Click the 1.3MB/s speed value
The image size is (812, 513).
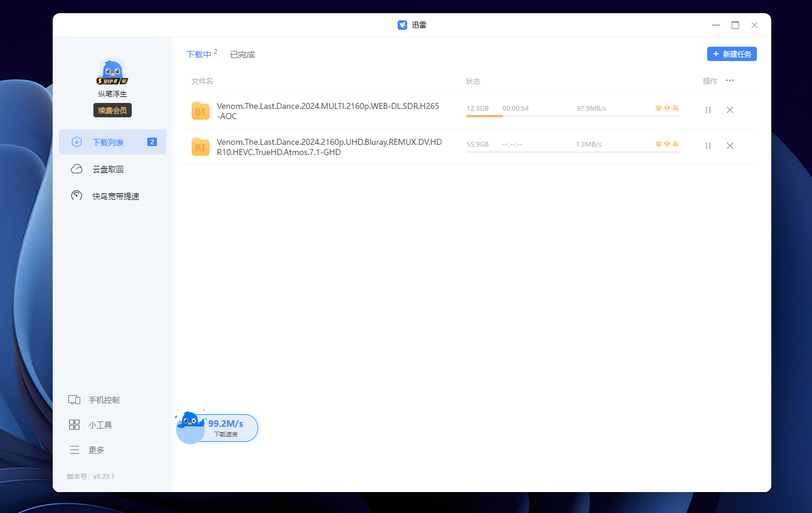[x=589, y=144]
